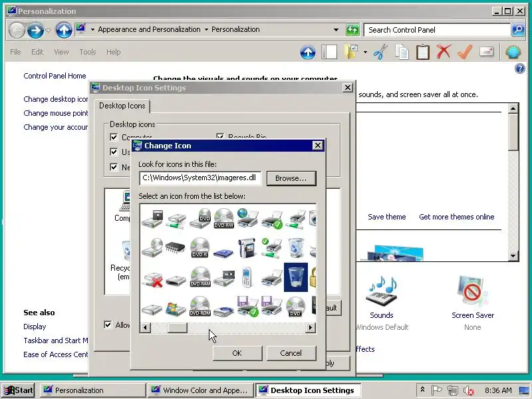
Task: Click icon list scroll right arrow
Action: (310, 328)
